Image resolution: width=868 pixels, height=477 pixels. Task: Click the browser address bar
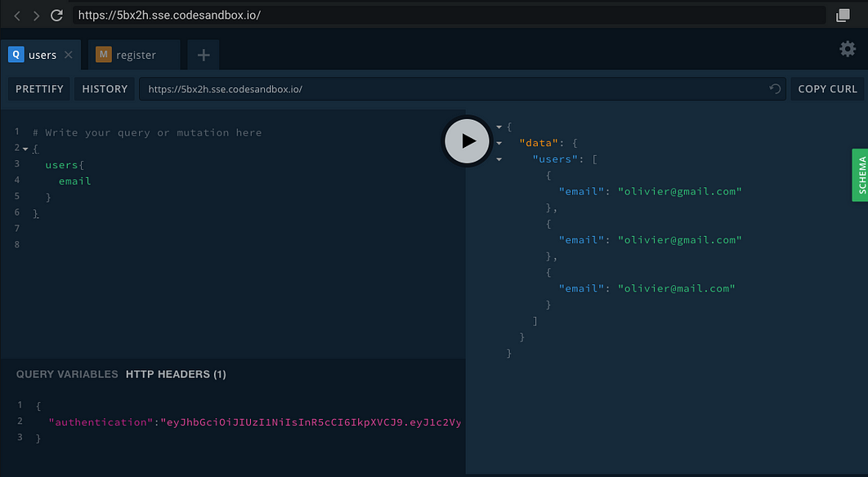point(449,16)
